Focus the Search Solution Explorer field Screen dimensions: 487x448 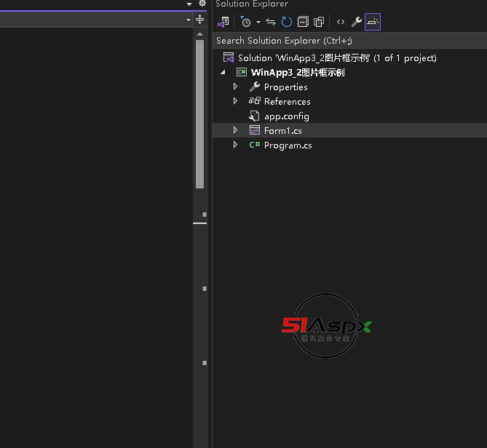[x=349, y=41]
